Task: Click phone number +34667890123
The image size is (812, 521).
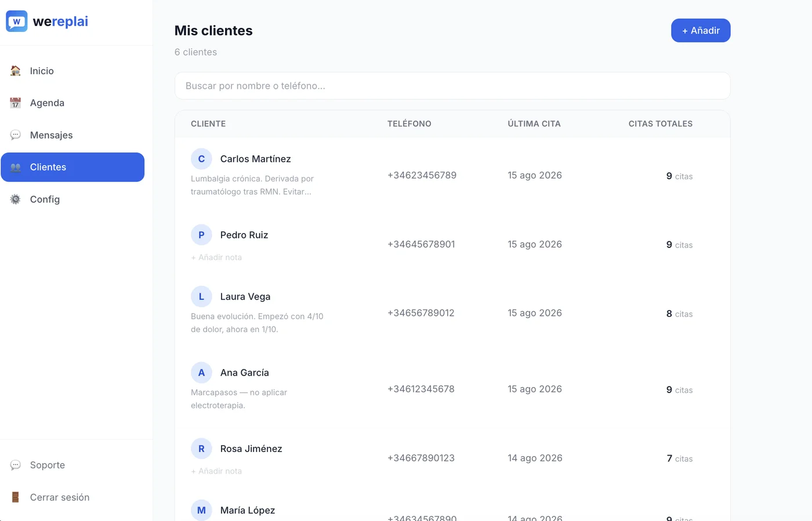Action: tap(421, 458)
